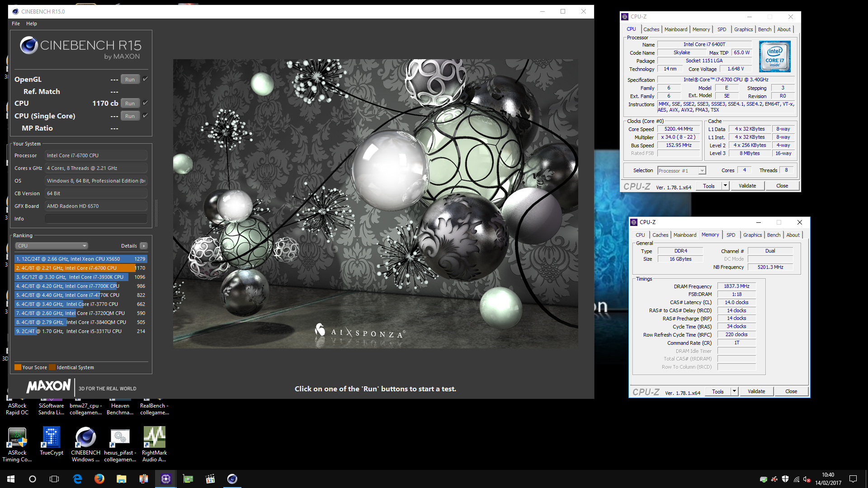Open Windows Defender shield tray icon
The width and height of the screenshot is (868, 488).
785,479
